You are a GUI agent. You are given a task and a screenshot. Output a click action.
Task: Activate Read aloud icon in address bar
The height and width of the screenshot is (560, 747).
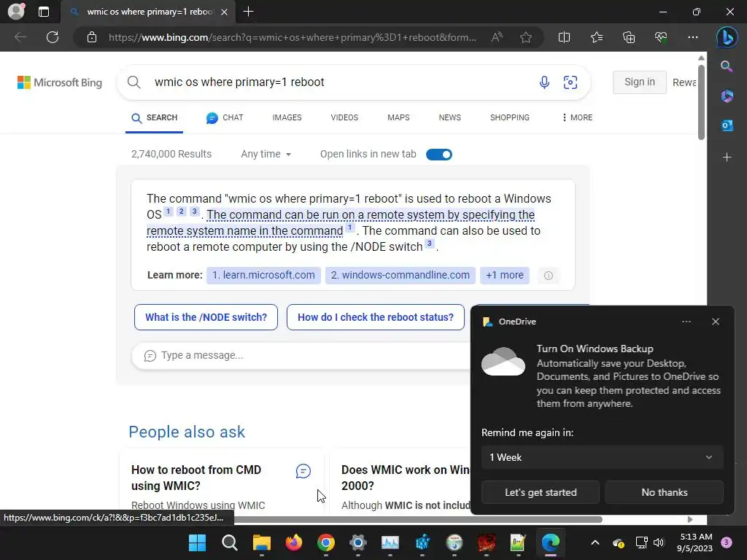point(497,37)
